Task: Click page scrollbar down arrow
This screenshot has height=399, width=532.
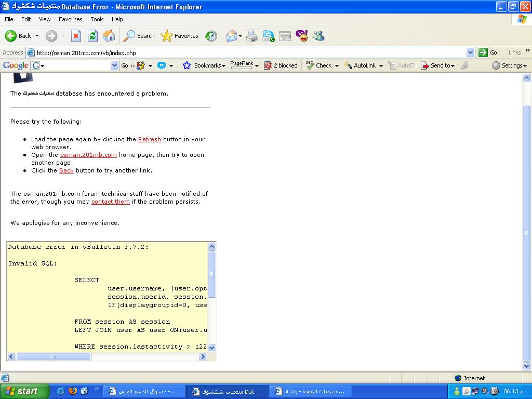Action: point(527,366)
